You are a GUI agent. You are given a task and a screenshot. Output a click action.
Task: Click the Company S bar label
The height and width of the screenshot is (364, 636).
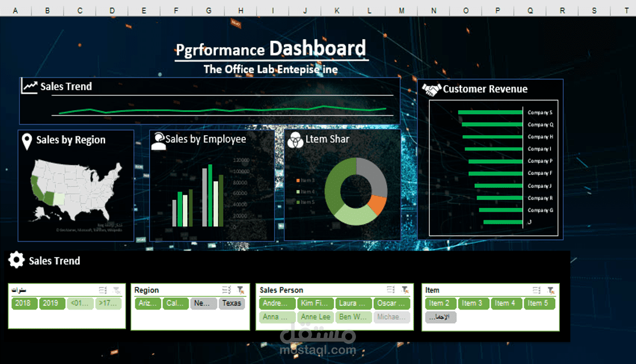(540, 112)
